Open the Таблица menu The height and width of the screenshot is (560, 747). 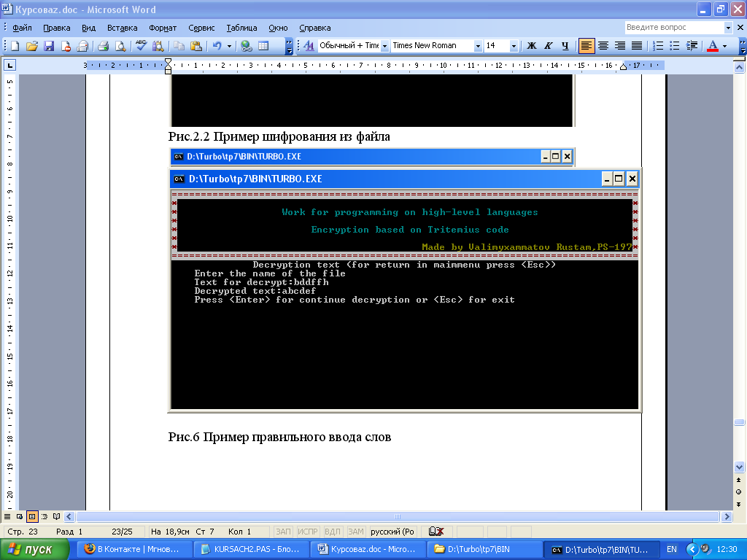(241, 28)
